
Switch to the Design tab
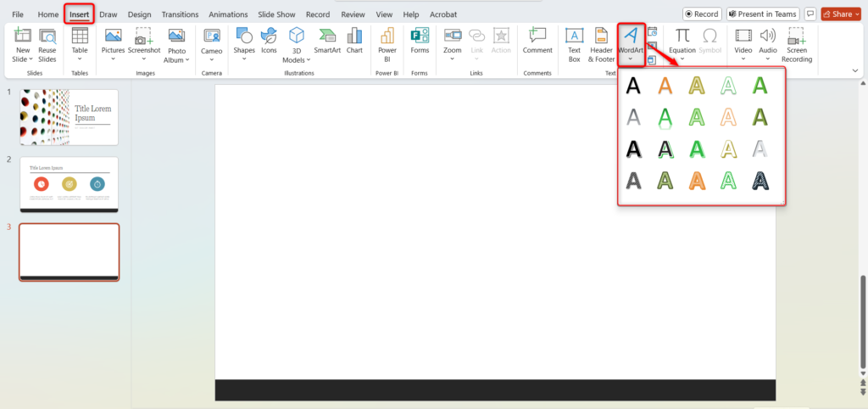(x=139, y=14)
